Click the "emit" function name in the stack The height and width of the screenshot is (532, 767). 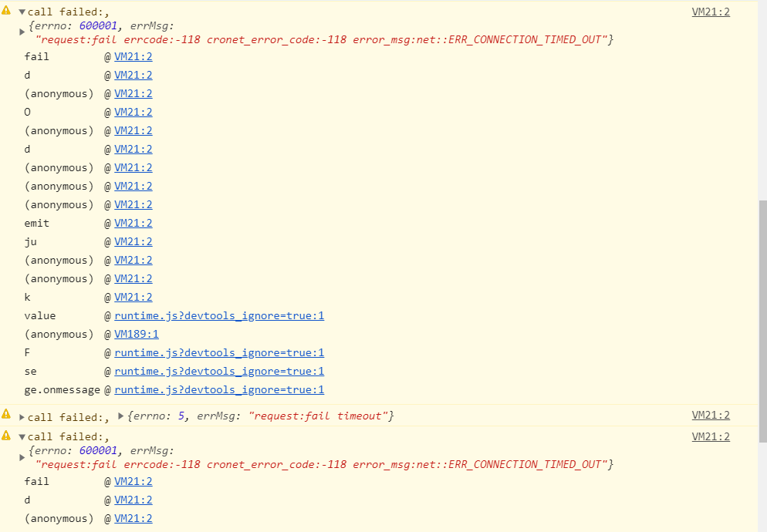tap(37, 223)
